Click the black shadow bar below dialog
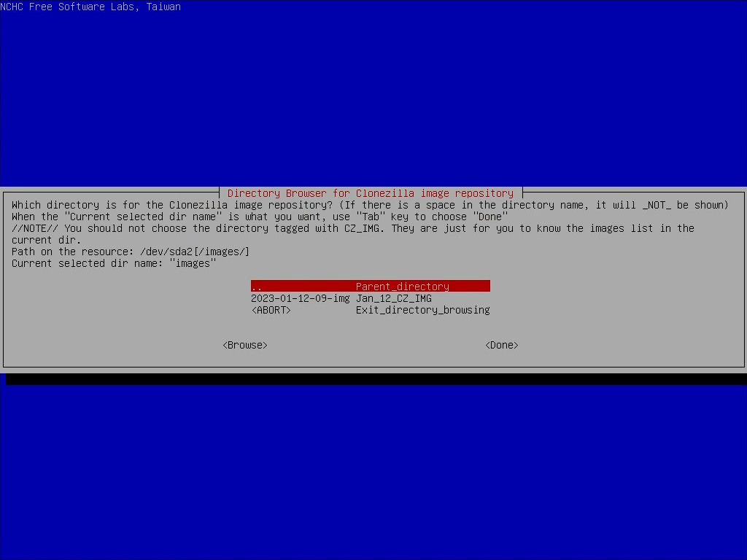This screenshot has width=747, height=560. (376, 378)
